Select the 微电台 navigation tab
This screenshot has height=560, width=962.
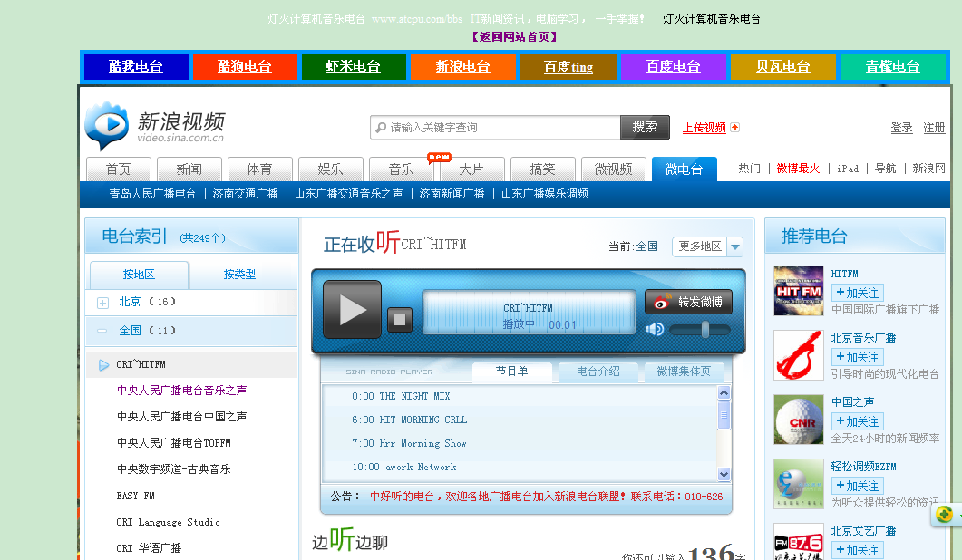tap(684, 169)
